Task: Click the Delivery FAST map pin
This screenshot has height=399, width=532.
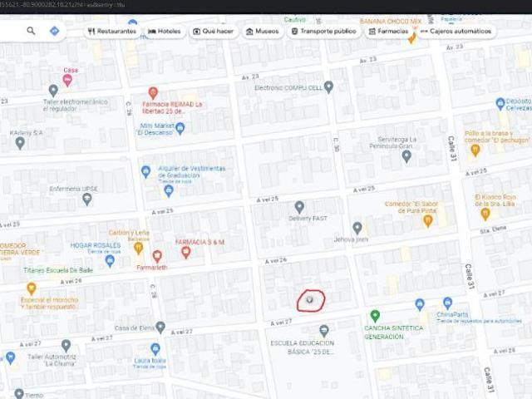Action: tap(299, 206)
